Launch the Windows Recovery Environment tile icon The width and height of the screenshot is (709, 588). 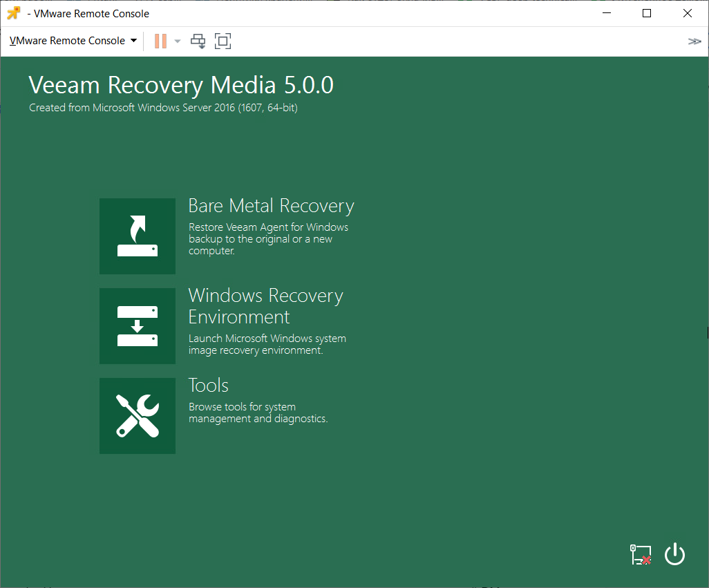coord(138,326)
